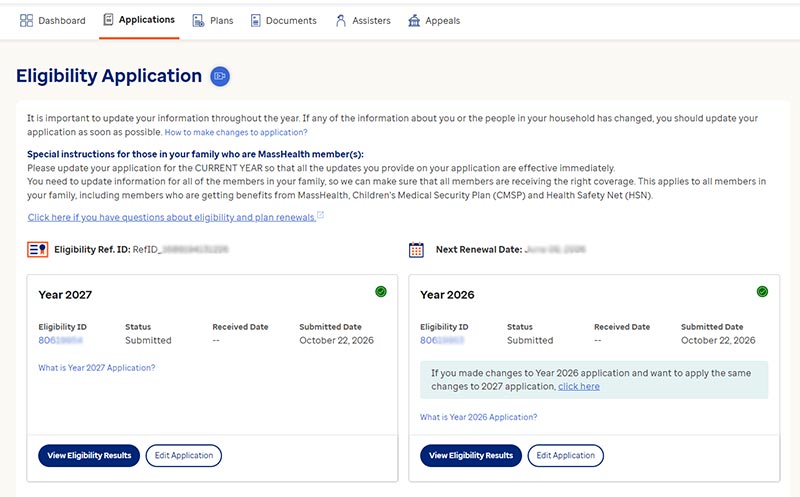Click the 'Eligibility Ref. ID:' label
The height and width of the screenshot is (497, 800).
(x=92, y=250)
